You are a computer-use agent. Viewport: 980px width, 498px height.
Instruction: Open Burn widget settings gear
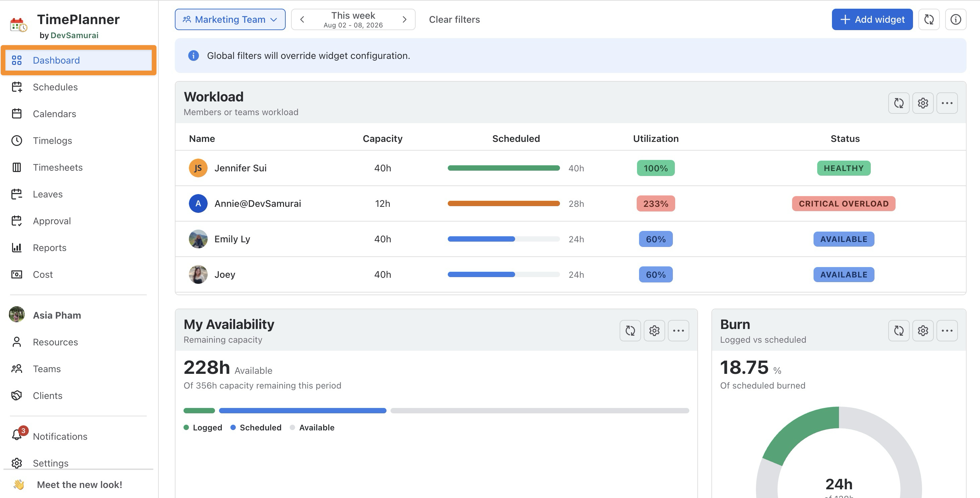[x=923, y=331]
